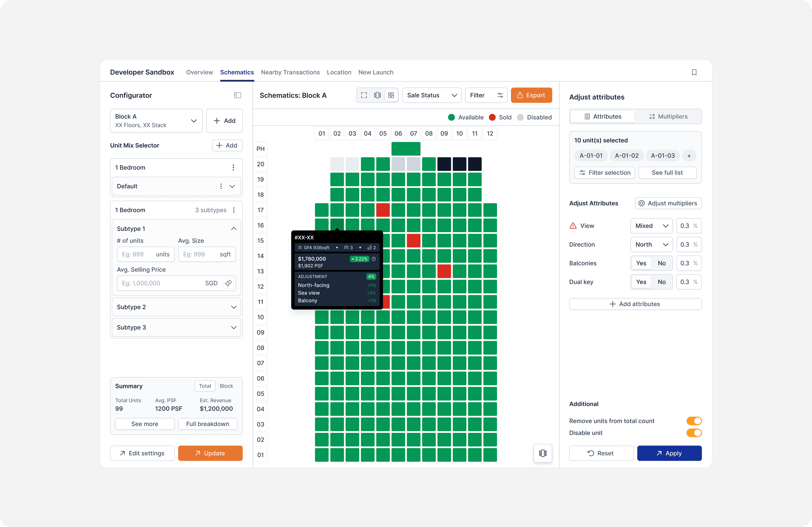This screenshot has height=527, width=812.
Task: Click AI sparkle icon in selling price
Action: (x=228, y=283)
